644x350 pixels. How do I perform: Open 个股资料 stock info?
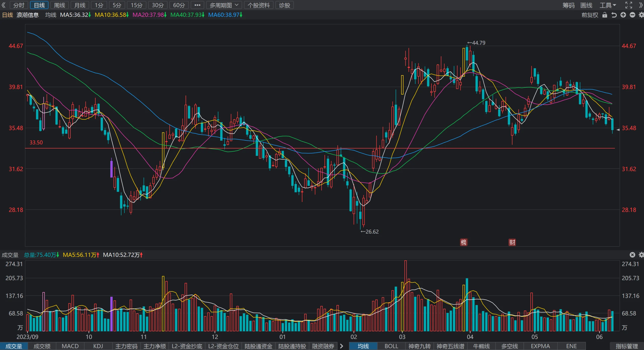259,5
